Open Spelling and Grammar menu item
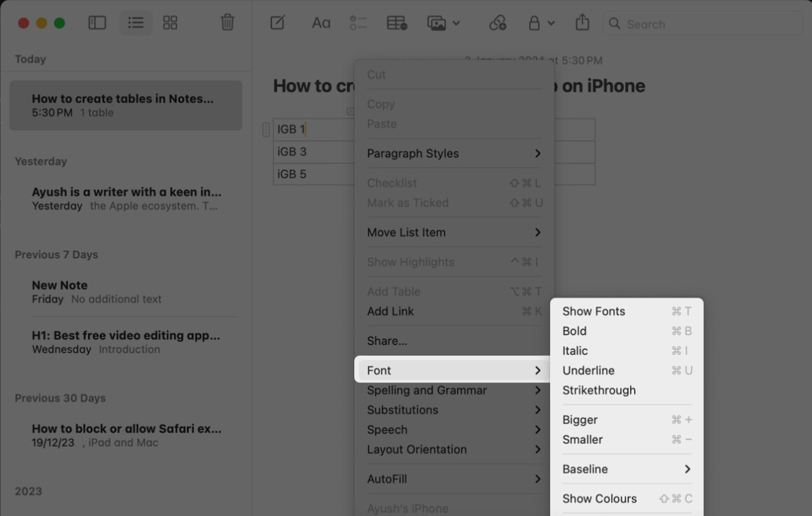 pos(426,390)
